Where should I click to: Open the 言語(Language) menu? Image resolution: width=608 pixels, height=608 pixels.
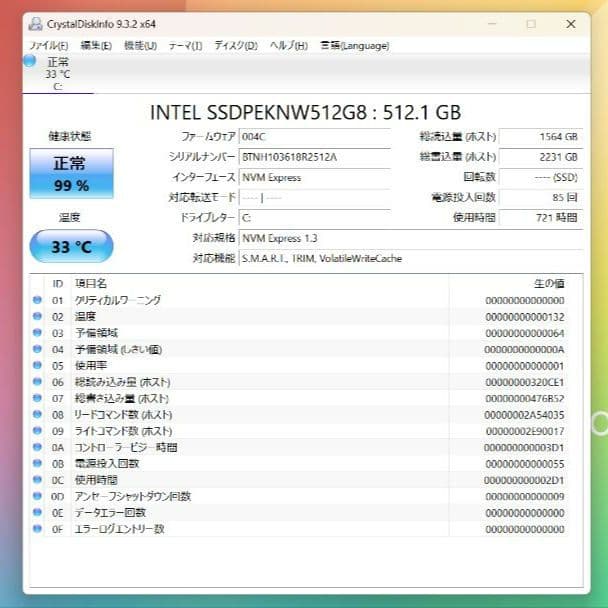[354, 46]
